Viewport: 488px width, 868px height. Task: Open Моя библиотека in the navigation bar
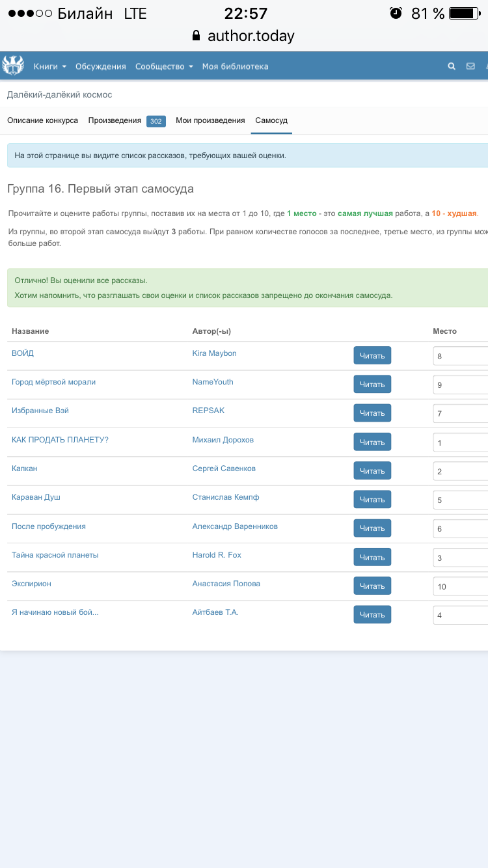235,66
